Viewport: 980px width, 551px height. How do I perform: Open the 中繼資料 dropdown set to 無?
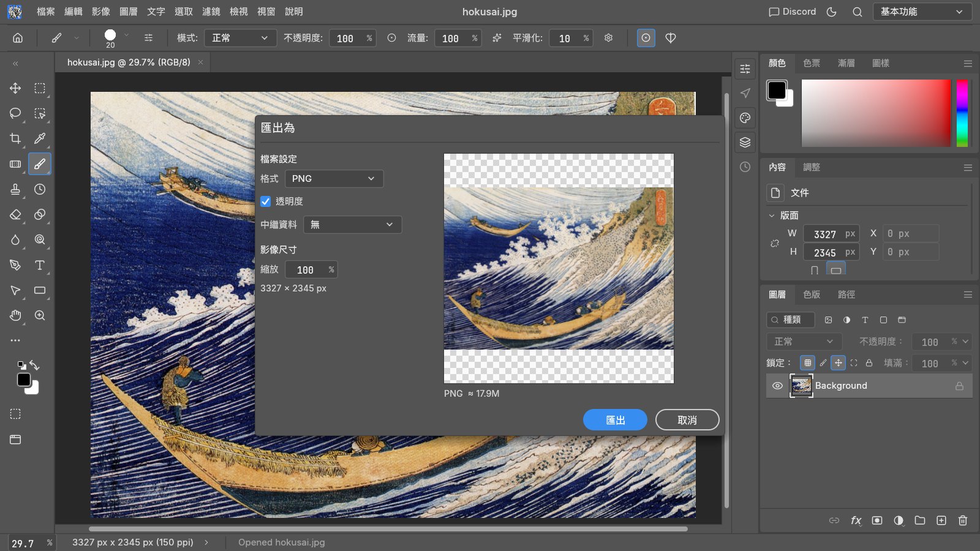[x=353, y=225]
